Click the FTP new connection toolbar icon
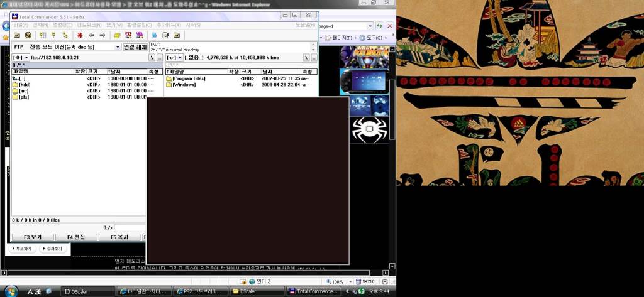644x297 pixels. tap(140, 35)
